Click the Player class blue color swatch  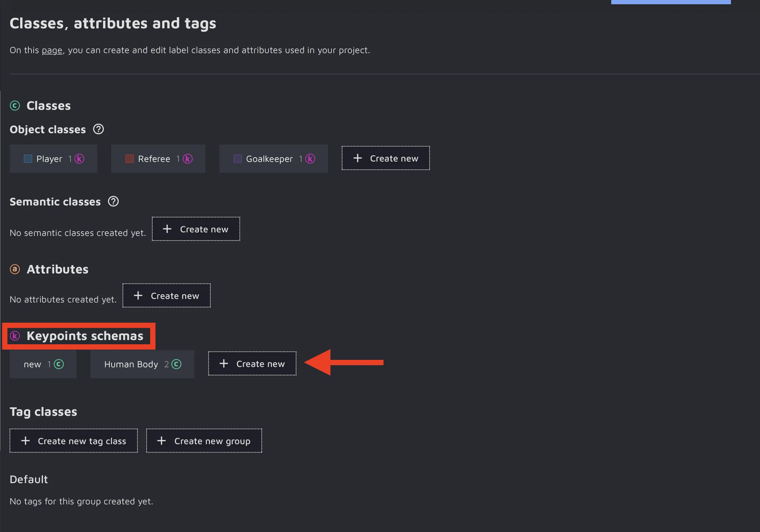point(28,159)
